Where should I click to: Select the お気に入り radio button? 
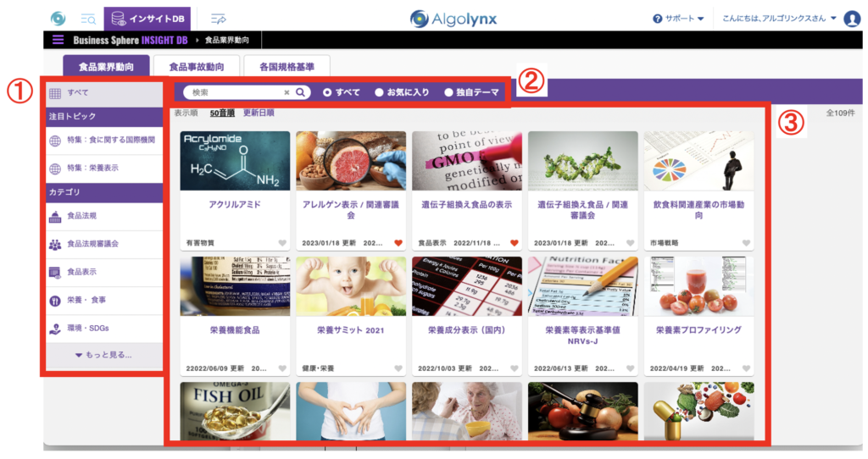379,92
